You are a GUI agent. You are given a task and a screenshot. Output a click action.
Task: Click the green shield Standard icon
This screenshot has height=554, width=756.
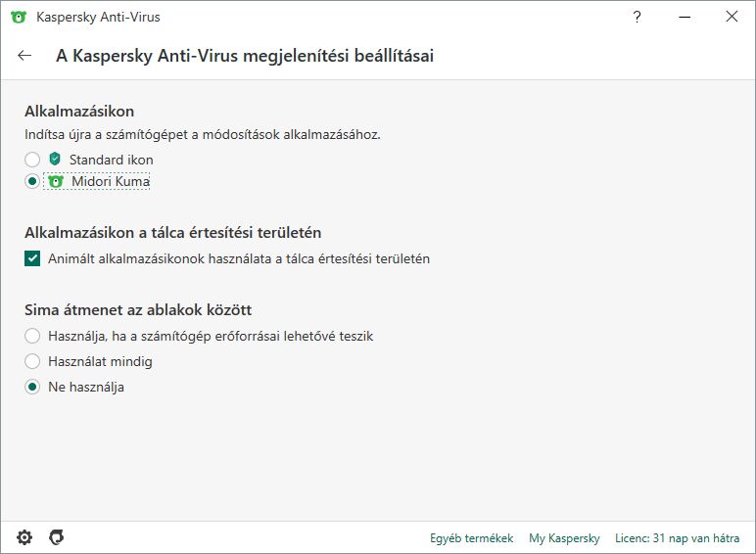(55, 160)
